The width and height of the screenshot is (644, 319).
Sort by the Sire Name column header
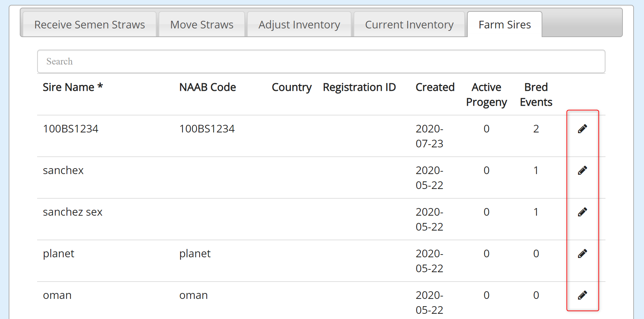[x=73, y=87]
